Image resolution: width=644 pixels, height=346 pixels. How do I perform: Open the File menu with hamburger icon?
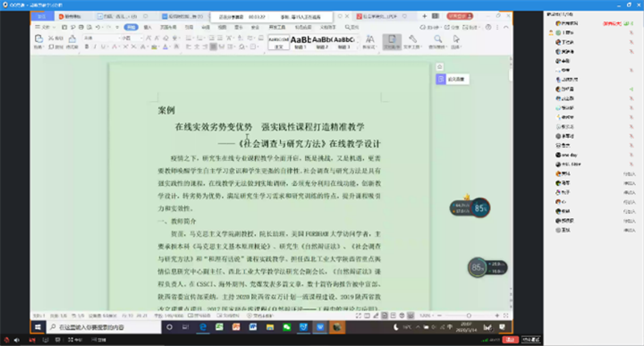click(43, 27)
